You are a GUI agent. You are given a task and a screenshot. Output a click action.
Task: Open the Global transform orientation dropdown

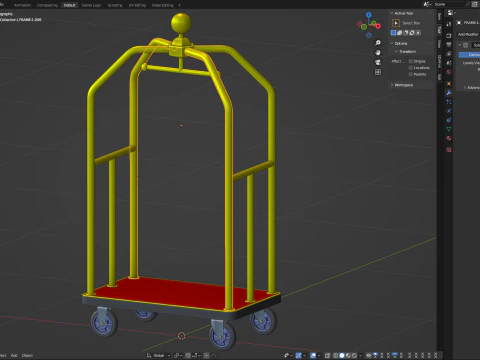click(x=158, y=355)
